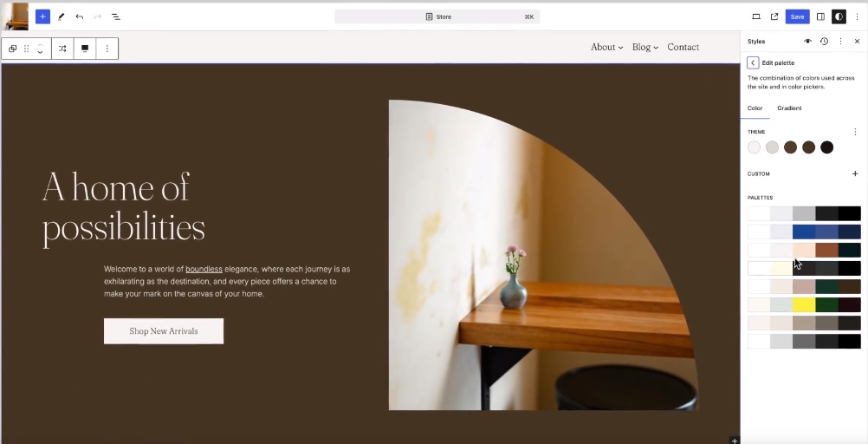Apply the white-gray-black palette in the first row
The height and width of the screenshot is (444, 868).
pos(805,213)
